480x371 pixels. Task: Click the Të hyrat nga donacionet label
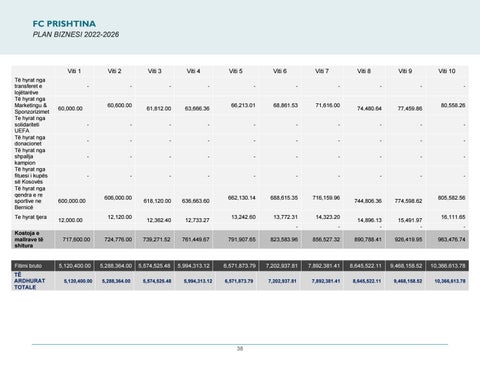[30, 140]
